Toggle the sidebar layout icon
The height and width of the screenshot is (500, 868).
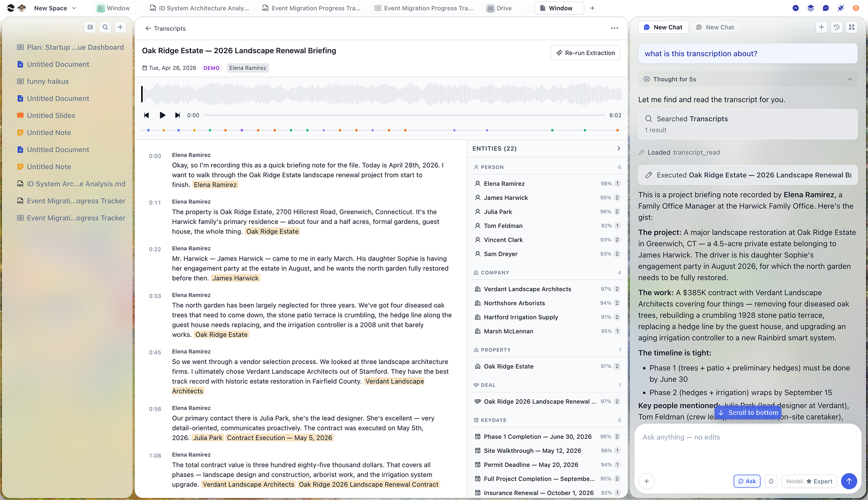click(x=90, y=27)
